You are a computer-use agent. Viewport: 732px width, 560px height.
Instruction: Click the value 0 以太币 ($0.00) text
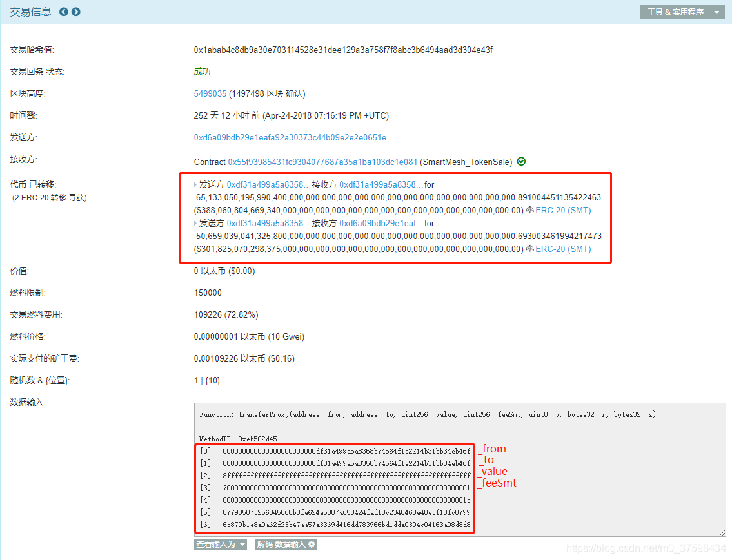pyautogui.click(x=224, y=271)
